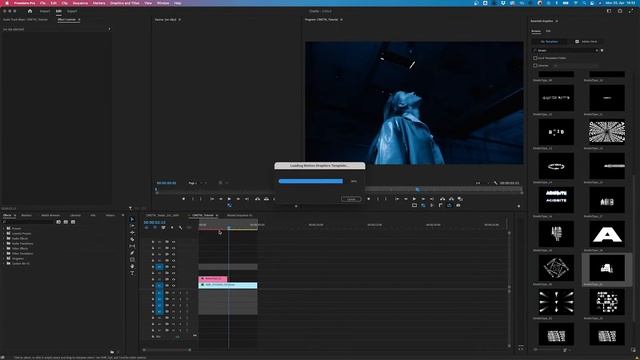Toggle Linked Selection icon in timeline

[x=163, y=227]
